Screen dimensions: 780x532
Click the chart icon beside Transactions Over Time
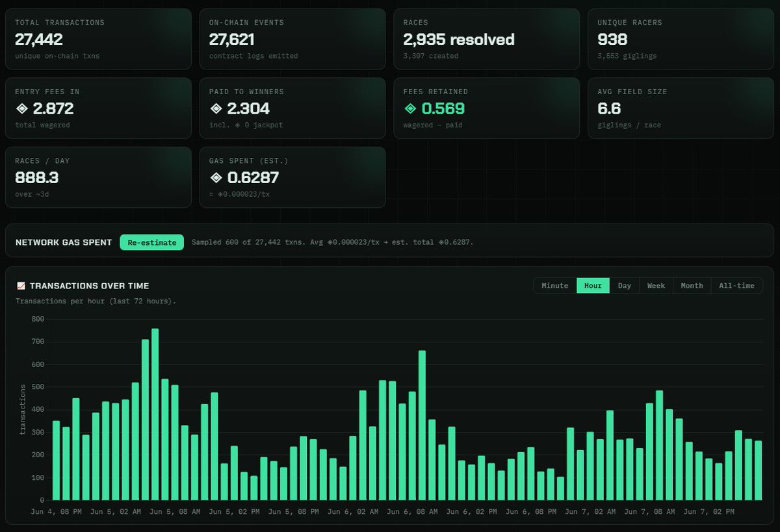tap(21, 286)
